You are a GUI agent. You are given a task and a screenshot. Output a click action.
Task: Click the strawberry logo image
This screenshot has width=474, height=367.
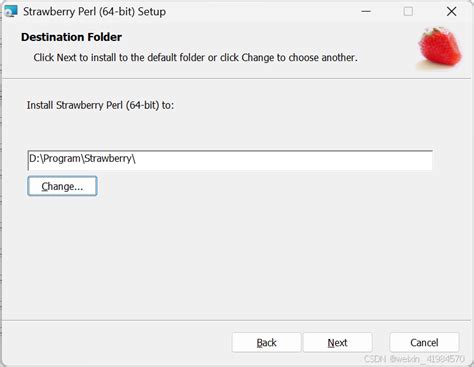(440, 48)
